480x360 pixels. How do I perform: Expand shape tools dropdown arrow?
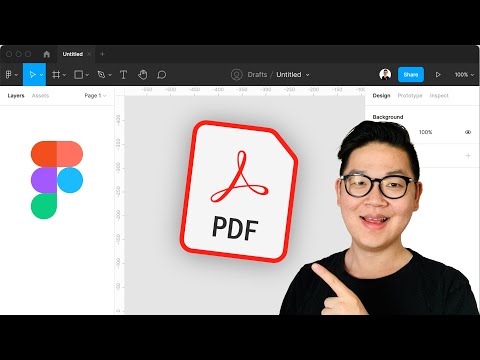pos(87,75)
